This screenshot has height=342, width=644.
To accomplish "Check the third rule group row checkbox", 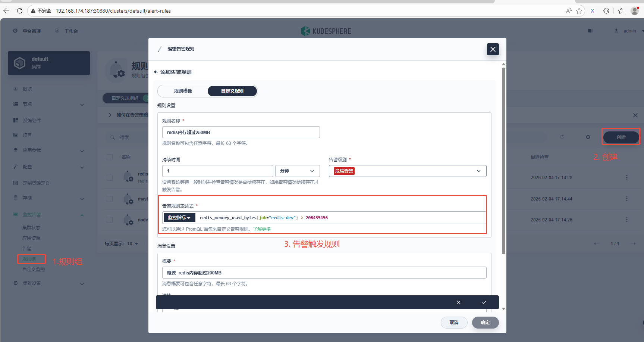I will coord(110,220).
